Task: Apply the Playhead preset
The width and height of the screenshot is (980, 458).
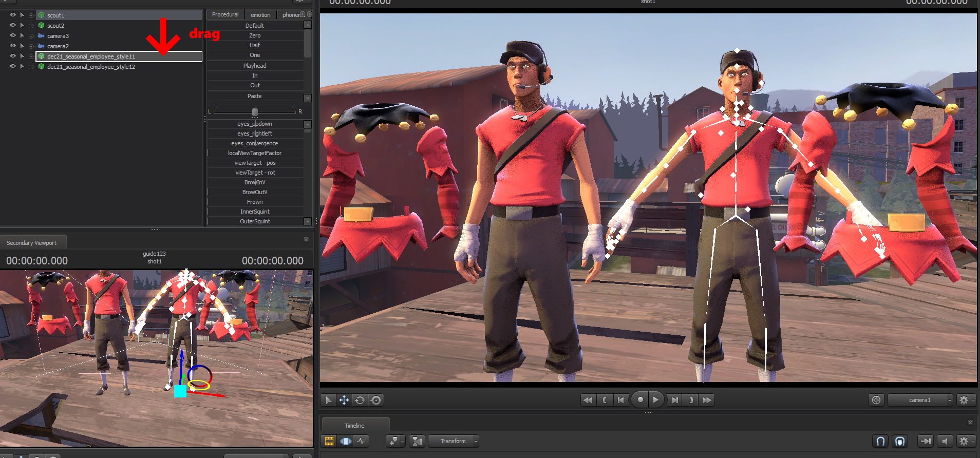Action: click(255, 66)
